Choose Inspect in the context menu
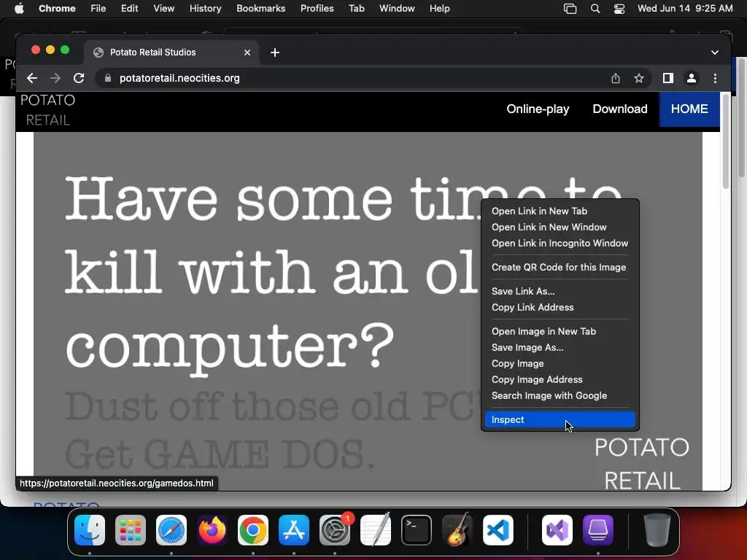Image resolution: width=747 pixels, height=560 pixels. [560, 419]
